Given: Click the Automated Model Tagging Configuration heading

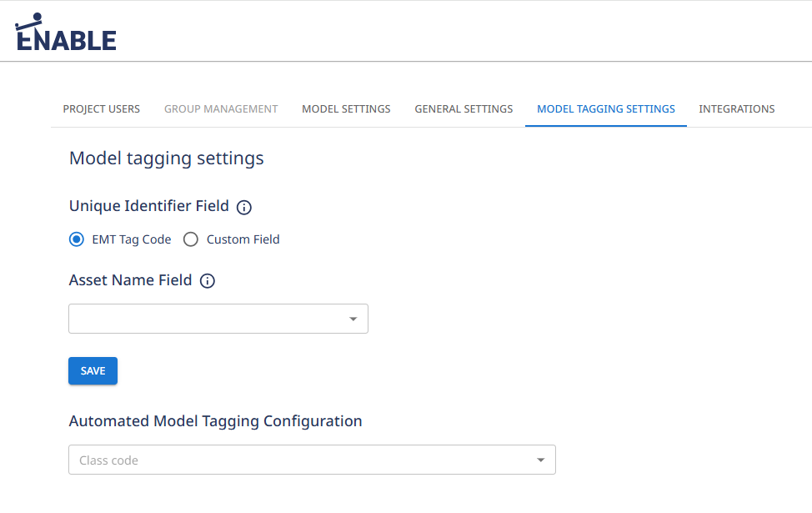Looking at the screenshot, I should [215, 421].
